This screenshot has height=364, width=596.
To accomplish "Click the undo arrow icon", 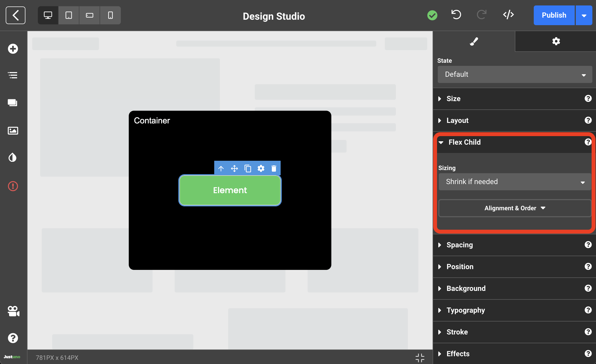I will click(456, 15).
